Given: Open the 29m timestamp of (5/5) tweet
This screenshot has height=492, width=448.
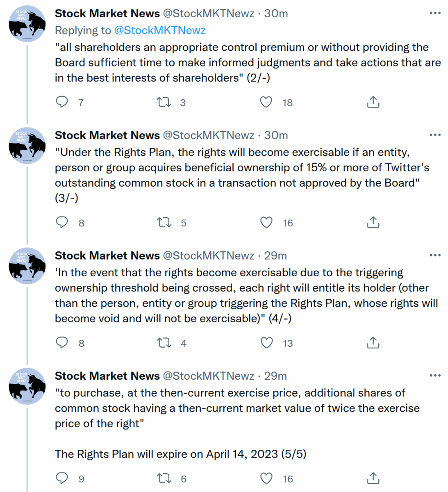Looking at the screenshot, I should 275,376.
